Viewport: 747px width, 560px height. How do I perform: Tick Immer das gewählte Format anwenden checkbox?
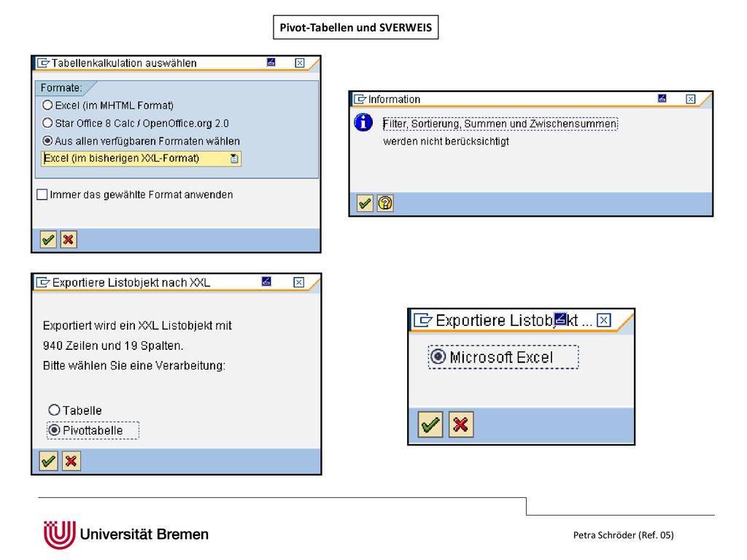click(42, 194)
